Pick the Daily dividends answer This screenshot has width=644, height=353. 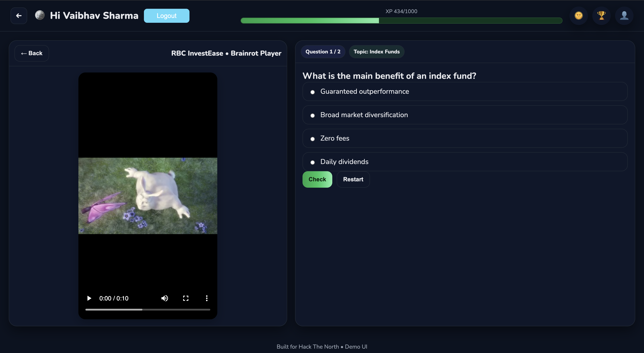(313, 162)
